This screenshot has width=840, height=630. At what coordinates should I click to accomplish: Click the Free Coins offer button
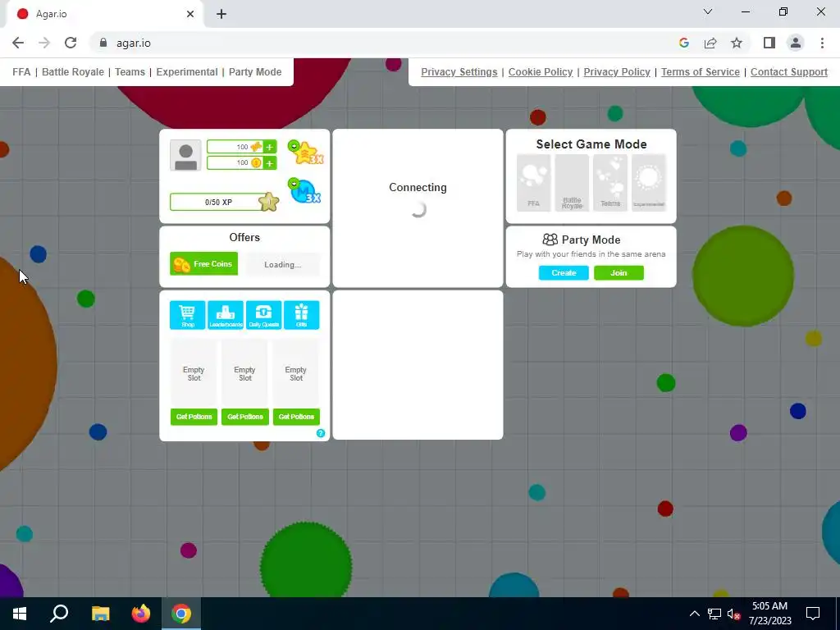(x=203, y=263)
